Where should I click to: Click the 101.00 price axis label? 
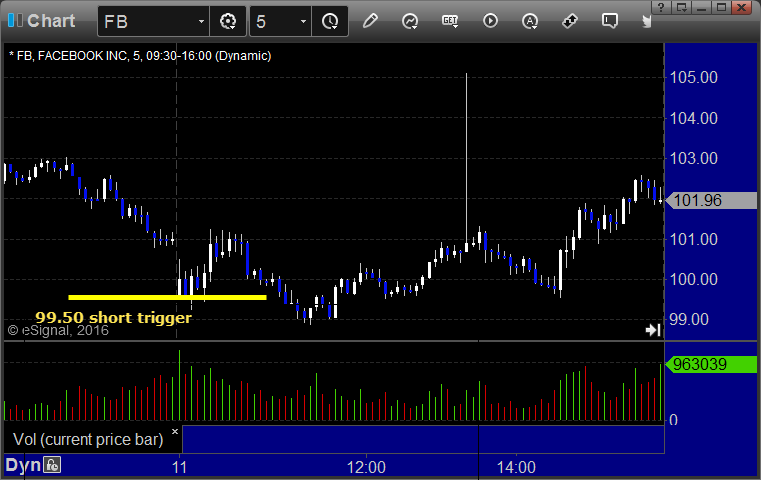point(694,239)
